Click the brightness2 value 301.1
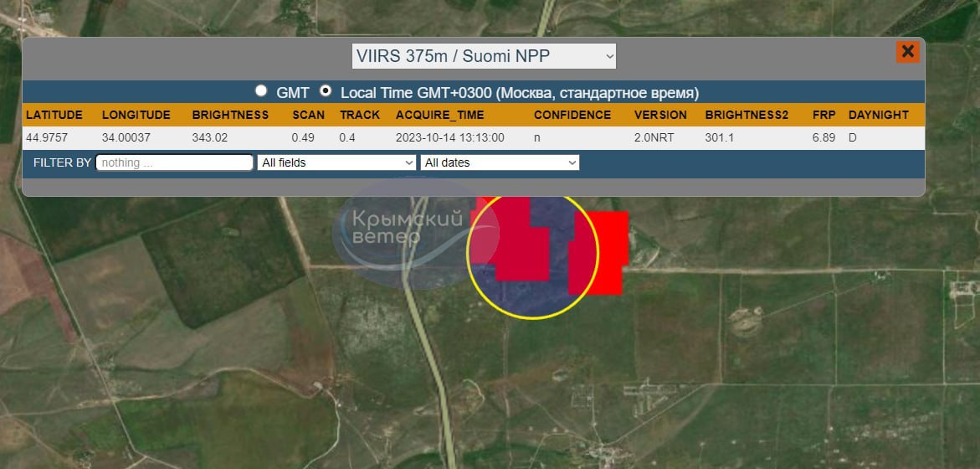Viewport: 980px width, 469px height. [x=719, y=137]
